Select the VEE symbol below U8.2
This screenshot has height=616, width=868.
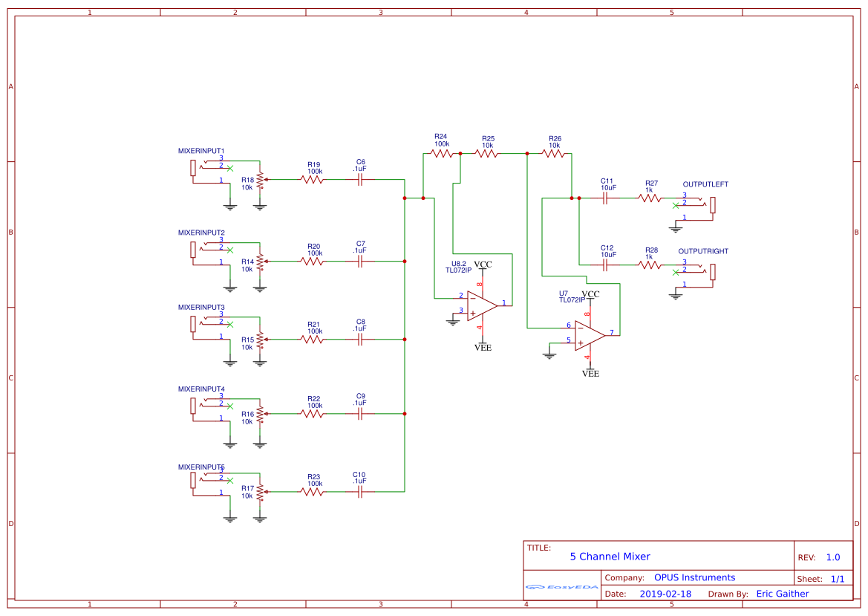pos(483,346)
